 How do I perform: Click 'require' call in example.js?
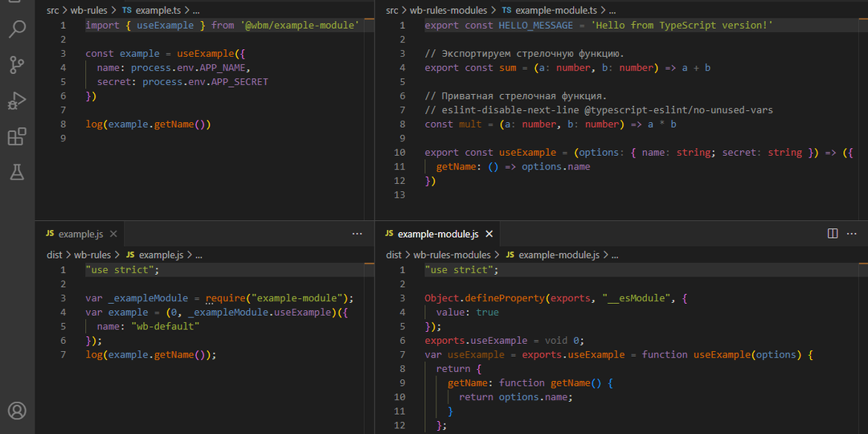tap(225, 298)
